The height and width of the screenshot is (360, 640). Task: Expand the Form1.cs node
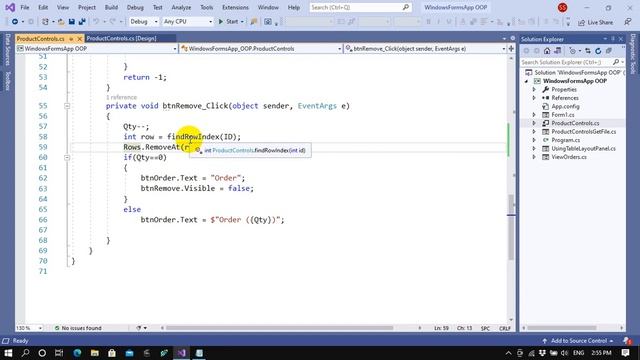click(534, 115)
